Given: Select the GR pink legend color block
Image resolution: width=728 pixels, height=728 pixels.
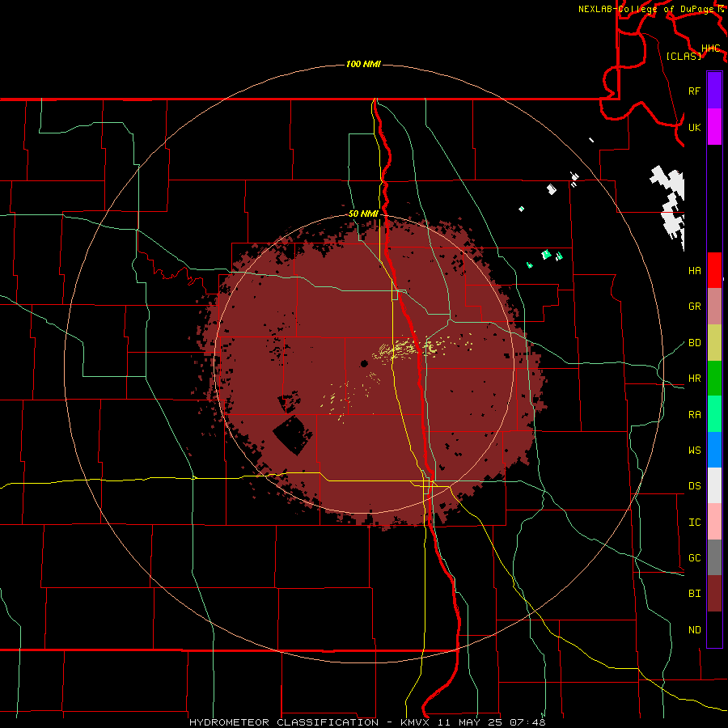Looking at the screenshot, I should click(714, 307).
